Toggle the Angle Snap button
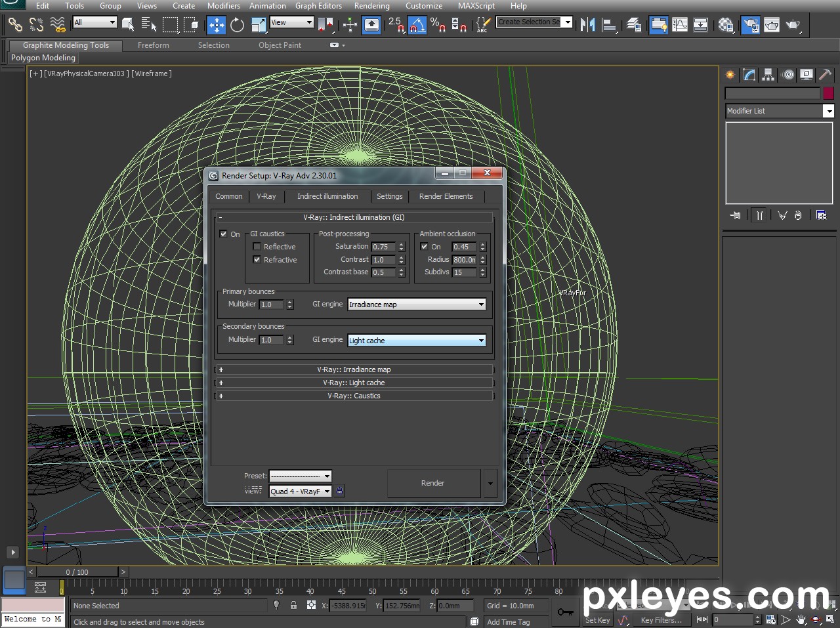840x628 pixels. [x=417, y=25]
